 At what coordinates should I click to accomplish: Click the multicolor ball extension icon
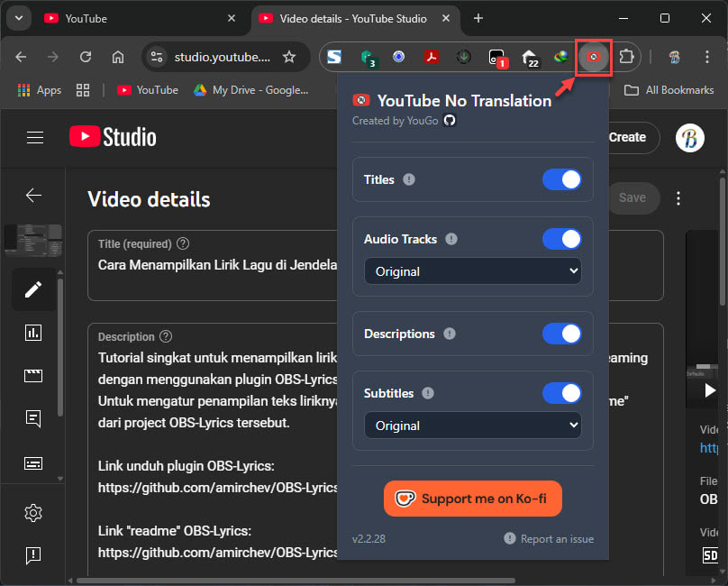click(560, 57)
